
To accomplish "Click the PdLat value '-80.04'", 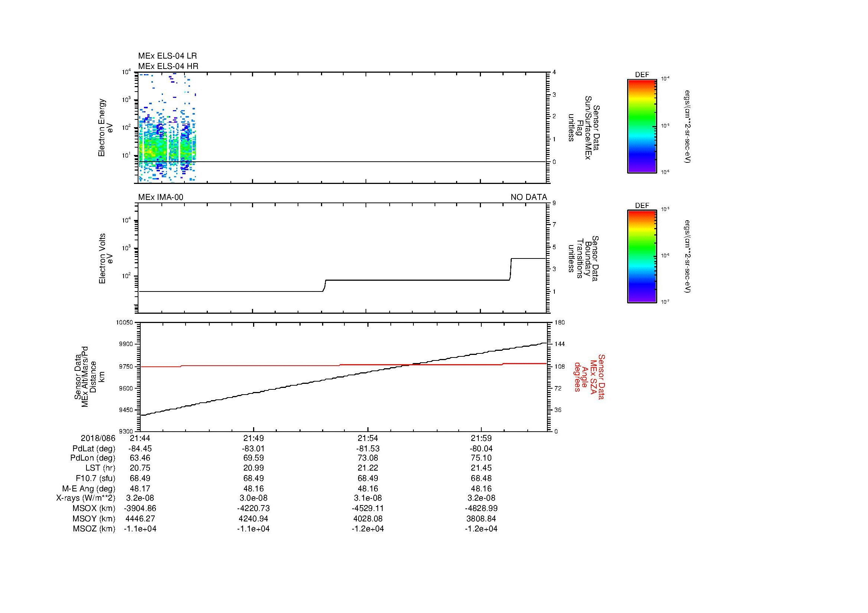I will click(x=481, y=449).
